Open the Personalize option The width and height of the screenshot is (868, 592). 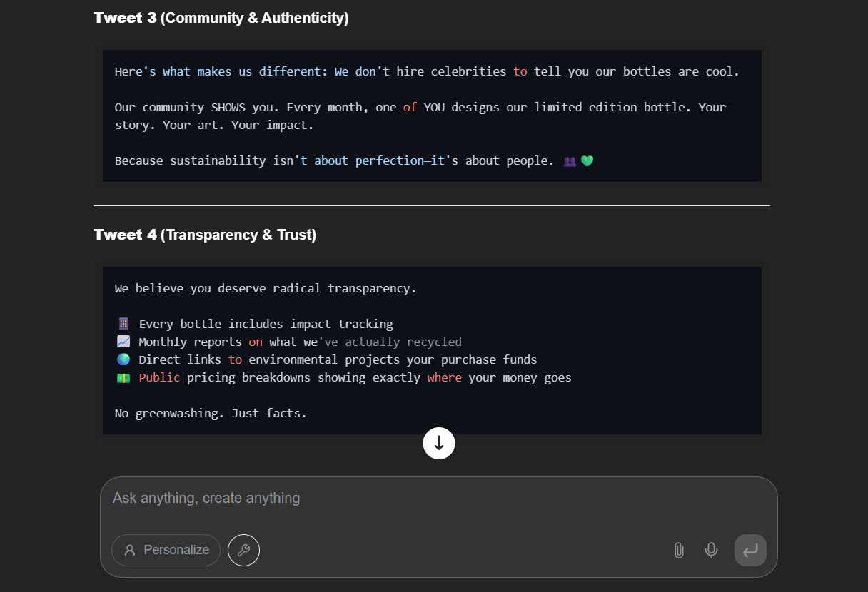166,550
